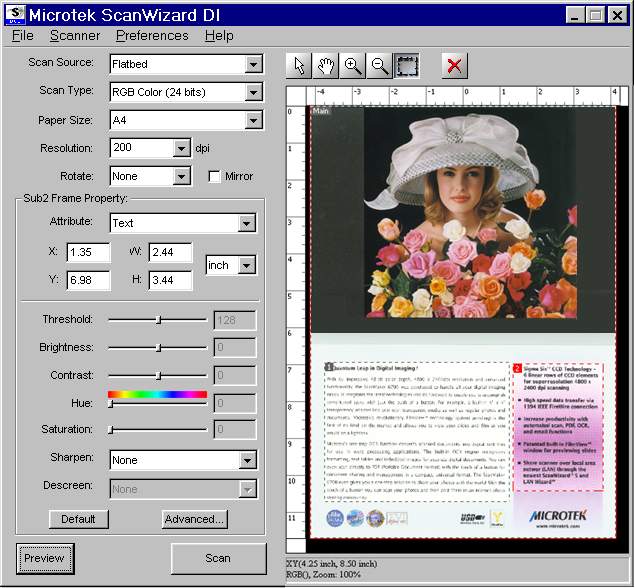Click the X position input field
635x588 pixels.
click(89, 252)
